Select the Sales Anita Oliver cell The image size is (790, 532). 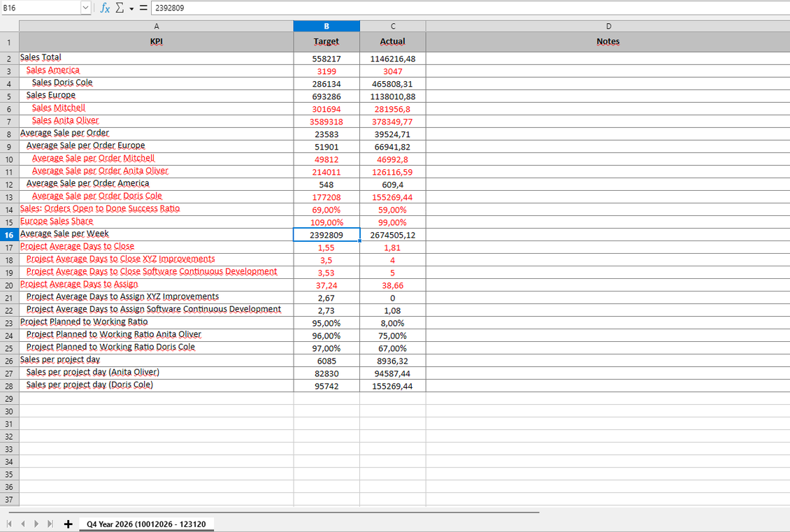(156, 122)
